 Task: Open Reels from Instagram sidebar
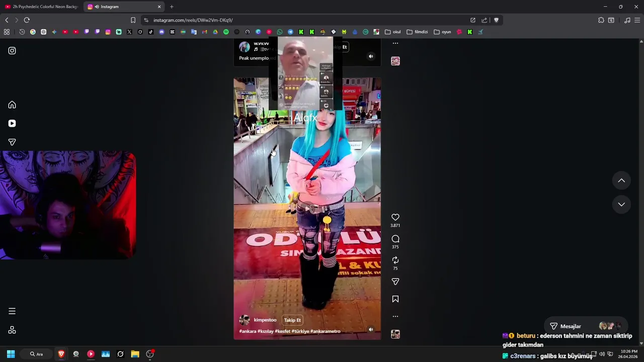tap(12, 123)
